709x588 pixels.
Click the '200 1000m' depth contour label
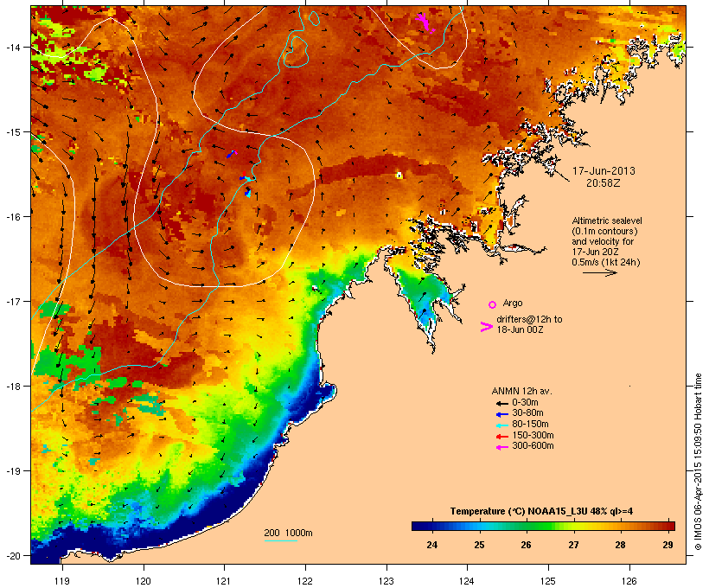click(x=288, y=533)
